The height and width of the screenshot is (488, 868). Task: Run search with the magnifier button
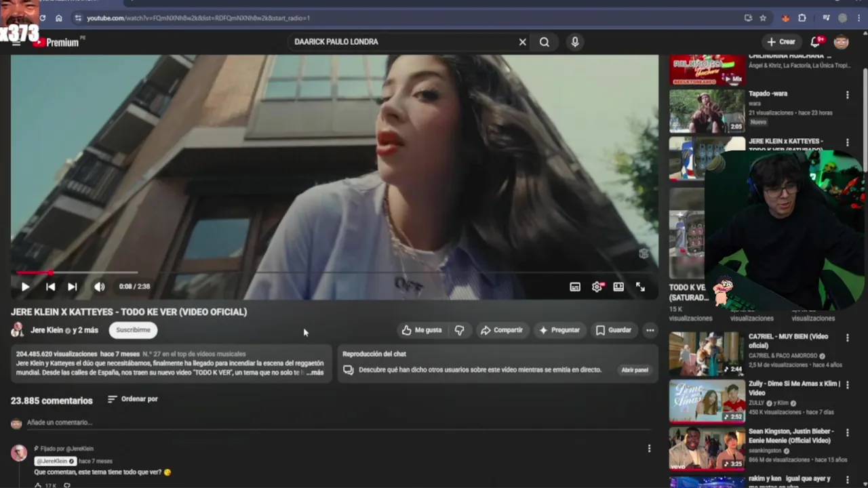pos(545,42)
